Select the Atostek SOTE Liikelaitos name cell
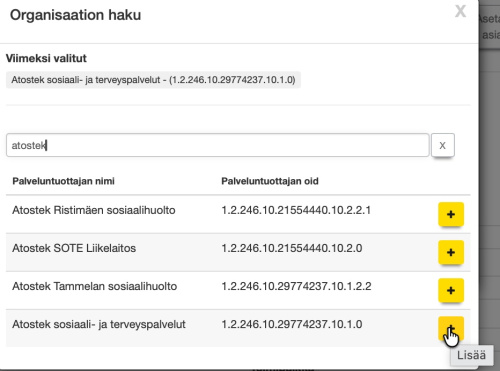This screenshot has width=500, height=371. pos(74,248)
